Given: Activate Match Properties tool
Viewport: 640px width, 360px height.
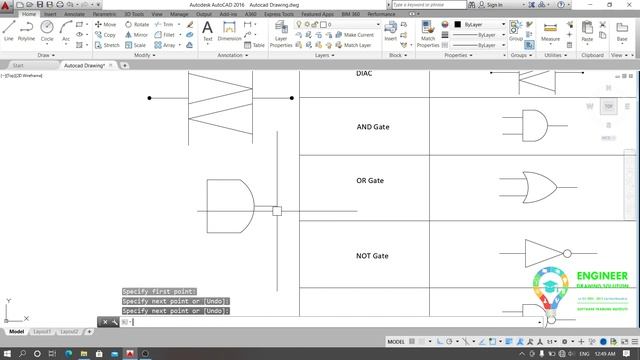Looking at the screenshot, I should click(x=428, y=34).
